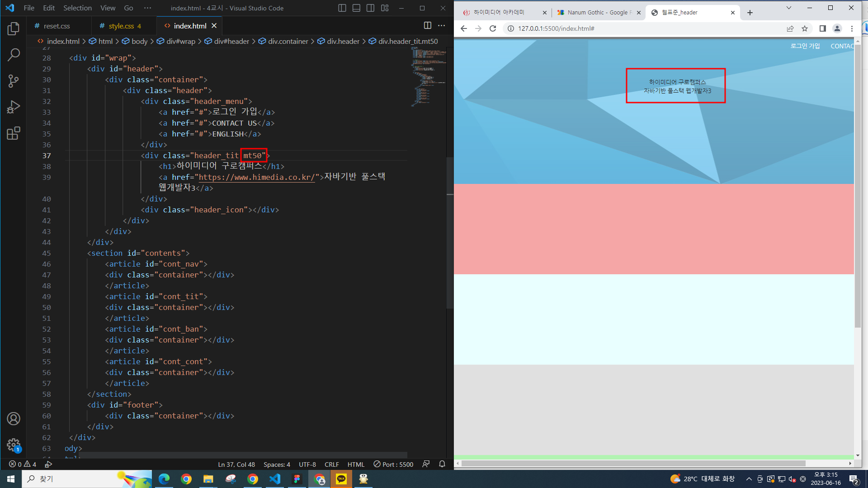Viewport: 868px width, 488px height.
Task: Open the editor More Actions ellipsis
Action: (x=442, y=26)
